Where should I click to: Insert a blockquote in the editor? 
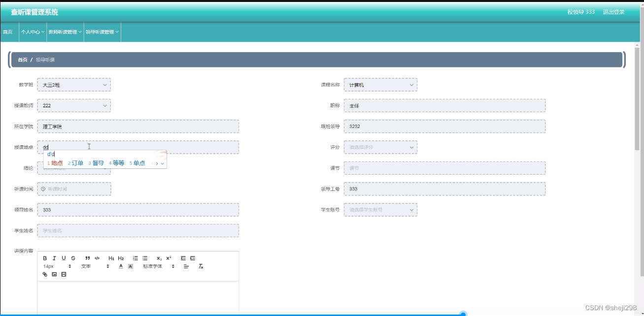88,258
